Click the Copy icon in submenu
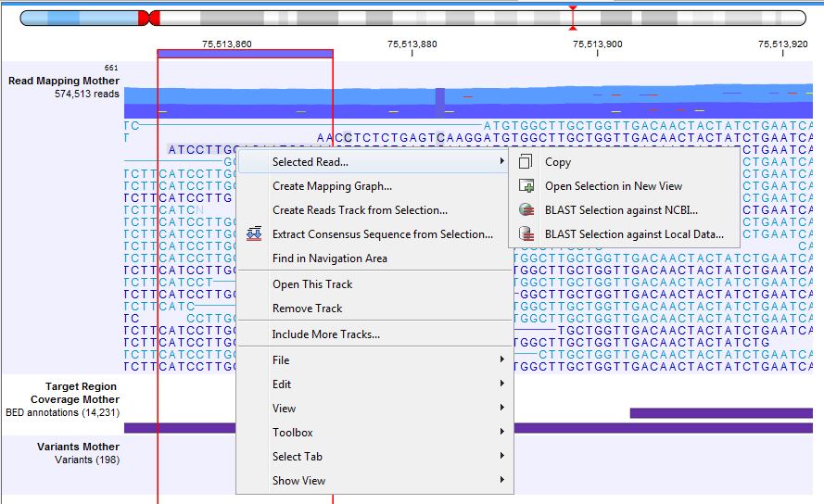This screenshot has width=824, height=504. [x=526, y=162]
